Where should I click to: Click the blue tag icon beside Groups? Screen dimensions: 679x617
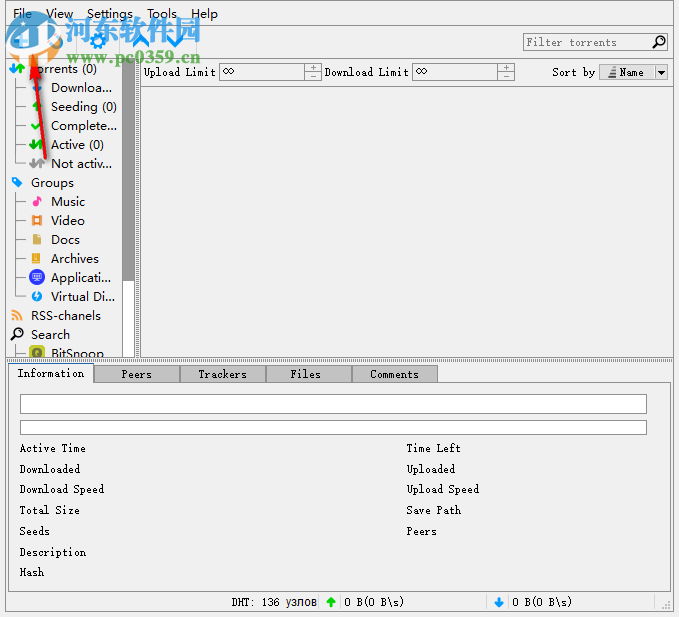pyautogui.click(x=17, y=182)
